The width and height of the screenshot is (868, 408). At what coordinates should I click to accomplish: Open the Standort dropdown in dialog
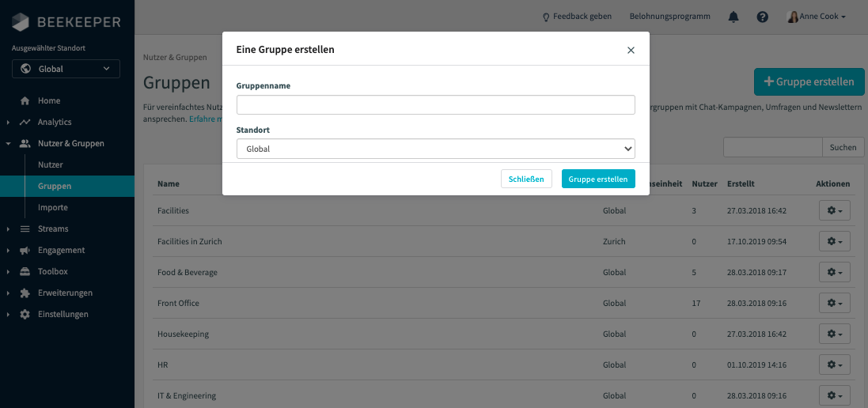pos(435,149)
